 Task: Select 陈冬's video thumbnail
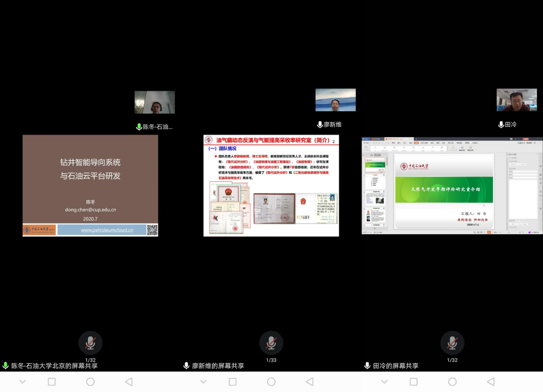[x=154, y=102]
